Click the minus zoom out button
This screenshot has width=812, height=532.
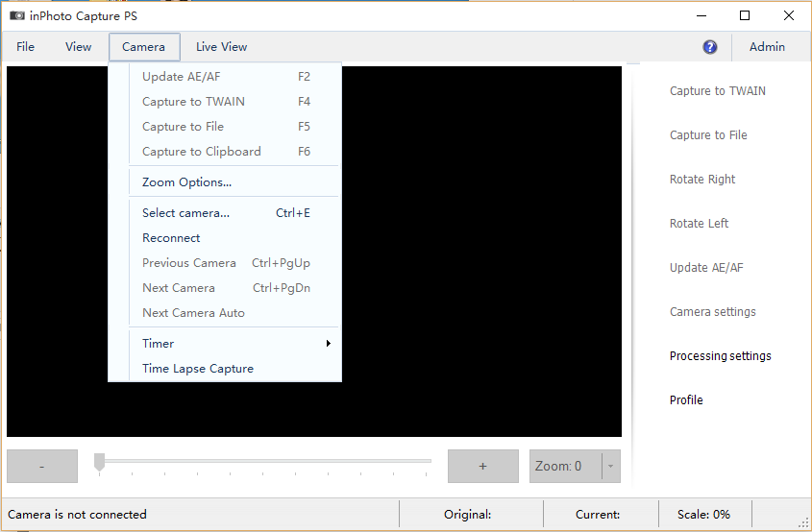click(42, 467)
